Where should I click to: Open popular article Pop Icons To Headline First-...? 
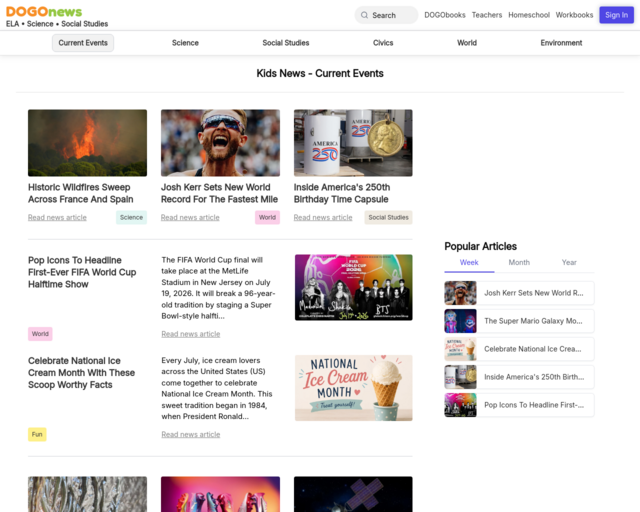[534, 405]
